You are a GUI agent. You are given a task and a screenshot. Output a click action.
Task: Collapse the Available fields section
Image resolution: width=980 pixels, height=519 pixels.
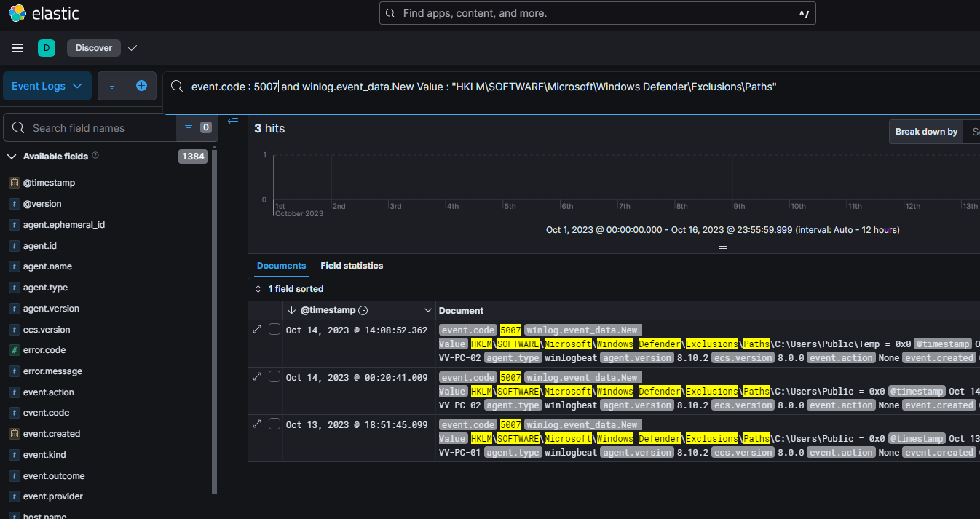pyautogui.click(x=12, y=157)
